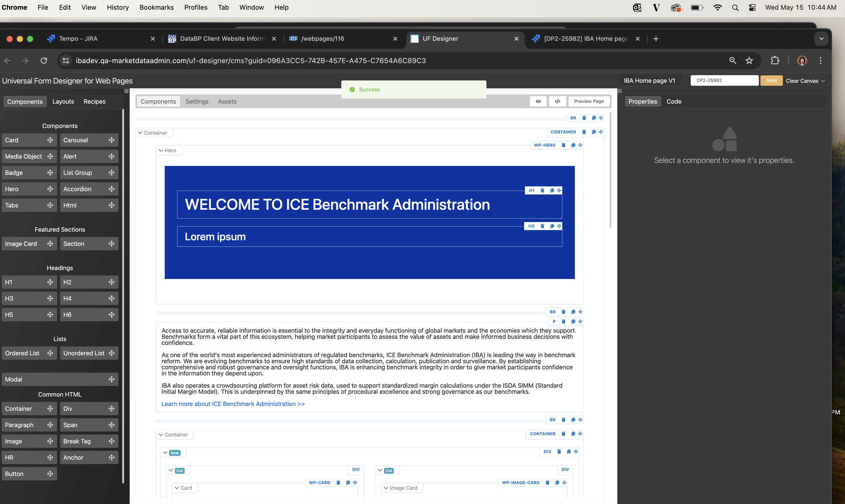The image size is (845, 504).
Task: Collapse the right properties panel toggle
Action: tap(620, 91)
